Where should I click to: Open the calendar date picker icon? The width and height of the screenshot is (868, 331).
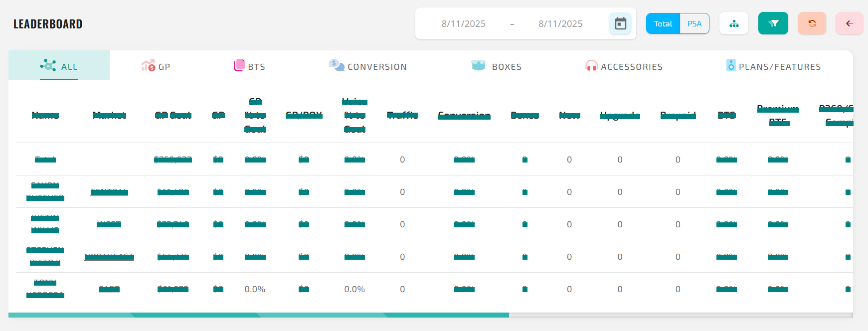(620, 23)
